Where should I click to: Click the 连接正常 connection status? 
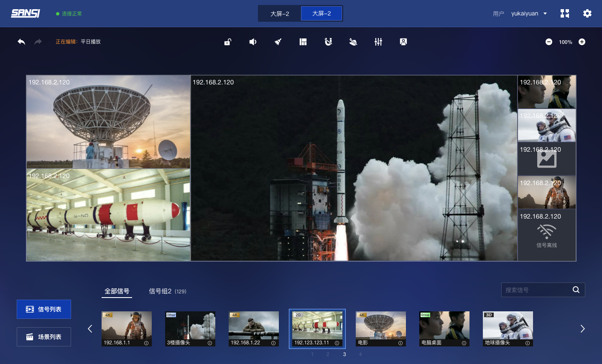pos(69,14)
